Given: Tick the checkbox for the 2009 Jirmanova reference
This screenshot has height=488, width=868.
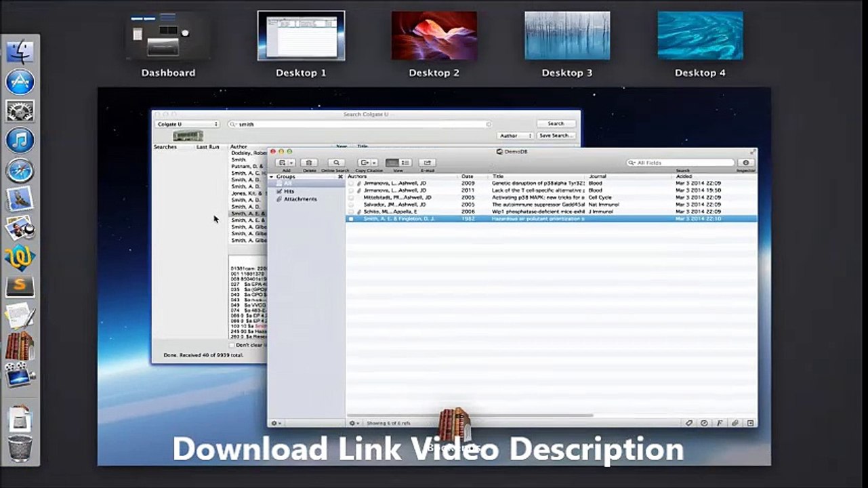Looking at the screenshot, I should click(351, 183).
